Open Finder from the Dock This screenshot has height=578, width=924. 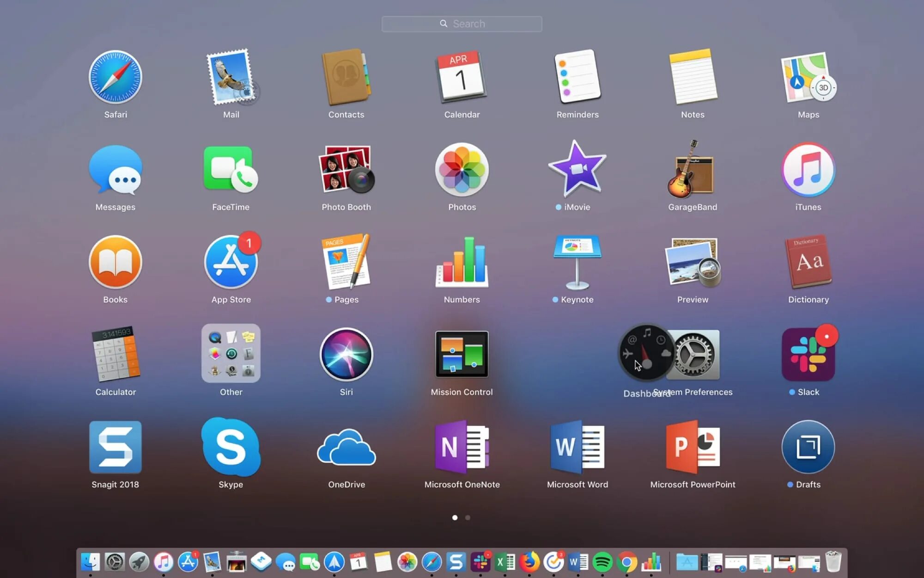(90, 562)
